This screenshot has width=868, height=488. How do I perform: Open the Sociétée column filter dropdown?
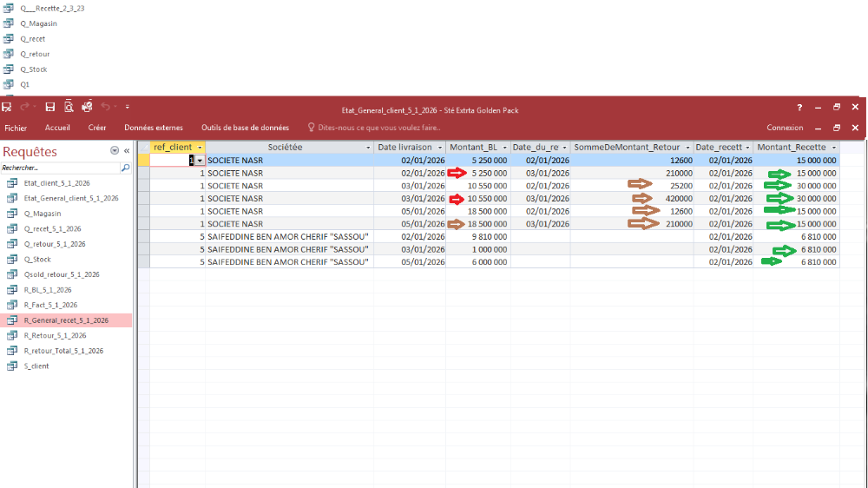click(x=368, y=148)
